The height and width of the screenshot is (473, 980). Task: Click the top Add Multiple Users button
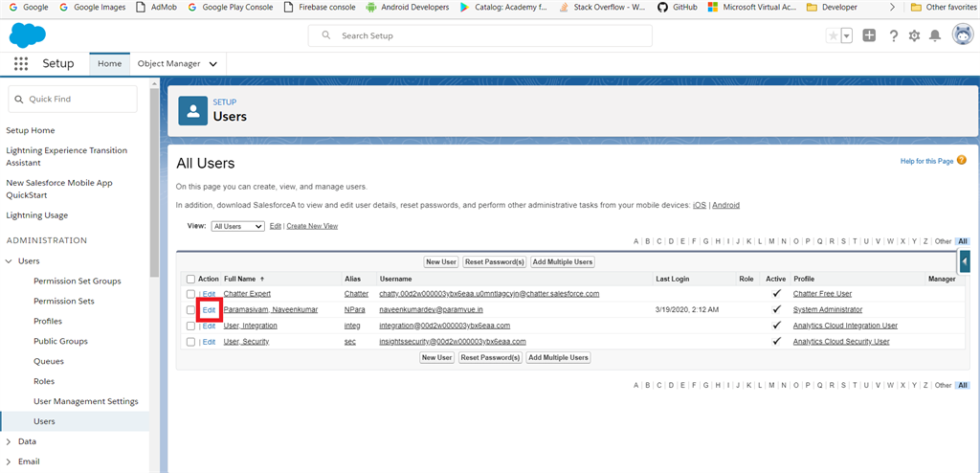(x=563, y=261)
